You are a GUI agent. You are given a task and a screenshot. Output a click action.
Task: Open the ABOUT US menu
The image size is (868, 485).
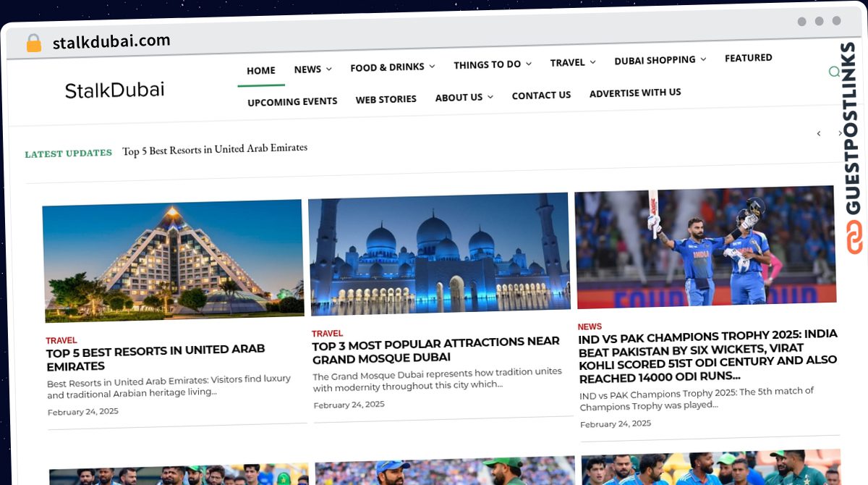click(459, 97)
